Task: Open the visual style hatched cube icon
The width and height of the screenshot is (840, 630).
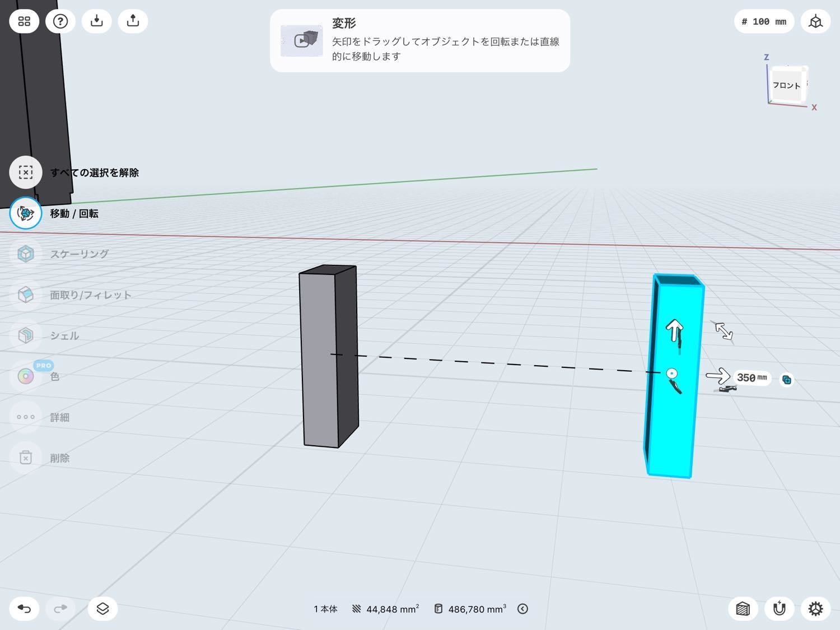Action: (x=743, y=608)
